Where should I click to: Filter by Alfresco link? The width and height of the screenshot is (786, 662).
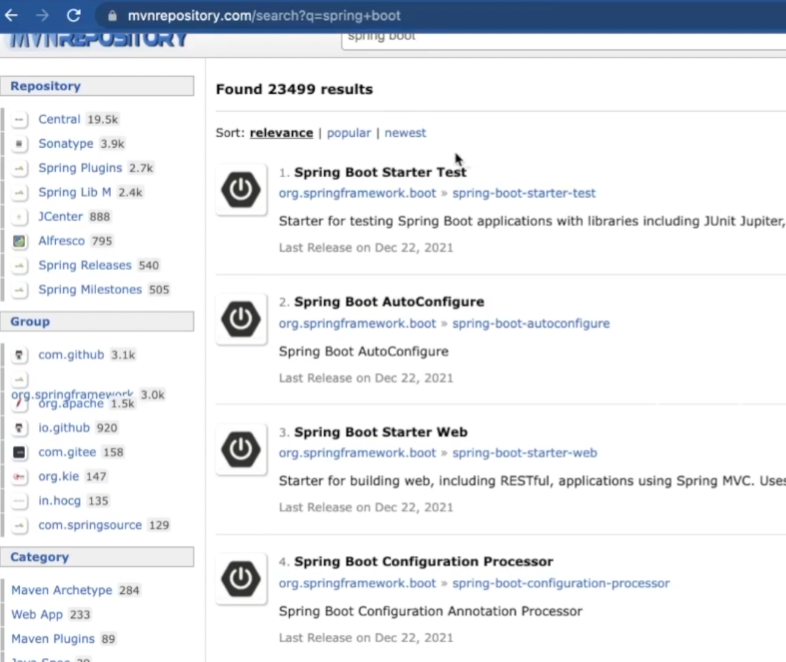[62, 241]
